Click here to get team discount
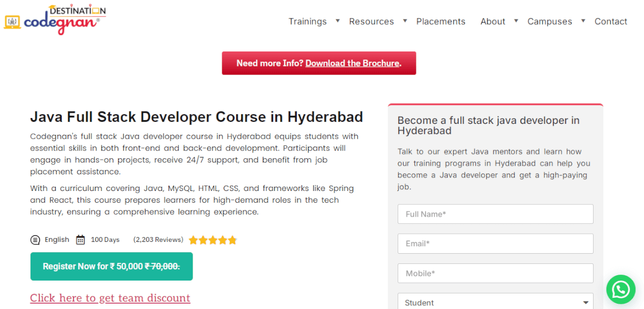 click(110, 298)
